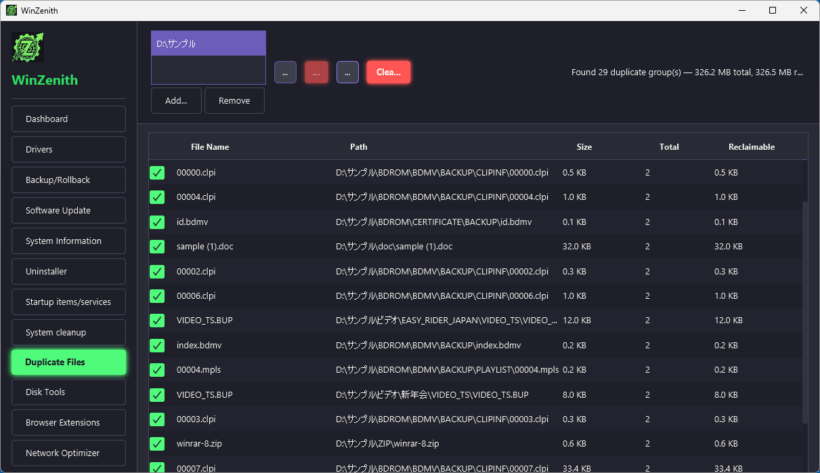Click path ending 'BACKUP\index.bdmv'
Viewport: 820px width, 473px height.
tap(428, 345)
